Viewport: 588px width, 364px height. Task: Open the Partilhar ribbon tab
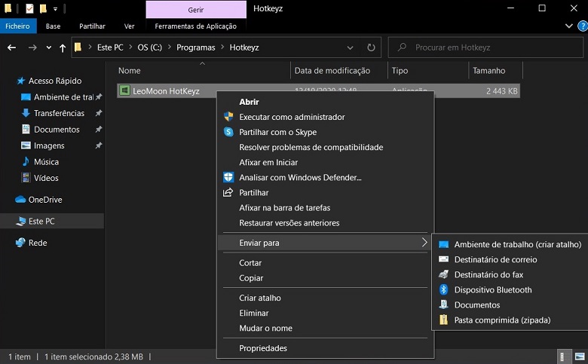click(92, 26)
